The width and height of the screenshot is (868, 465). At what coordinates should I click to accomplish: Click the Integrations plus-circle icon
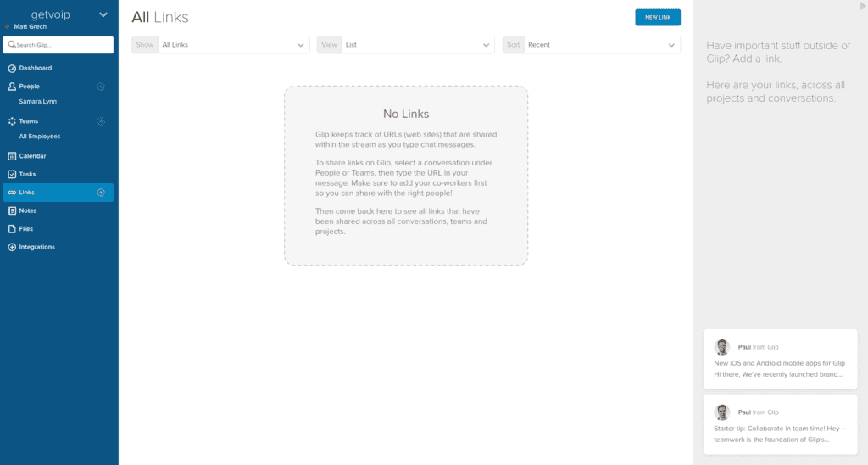[x=12, y=247]
